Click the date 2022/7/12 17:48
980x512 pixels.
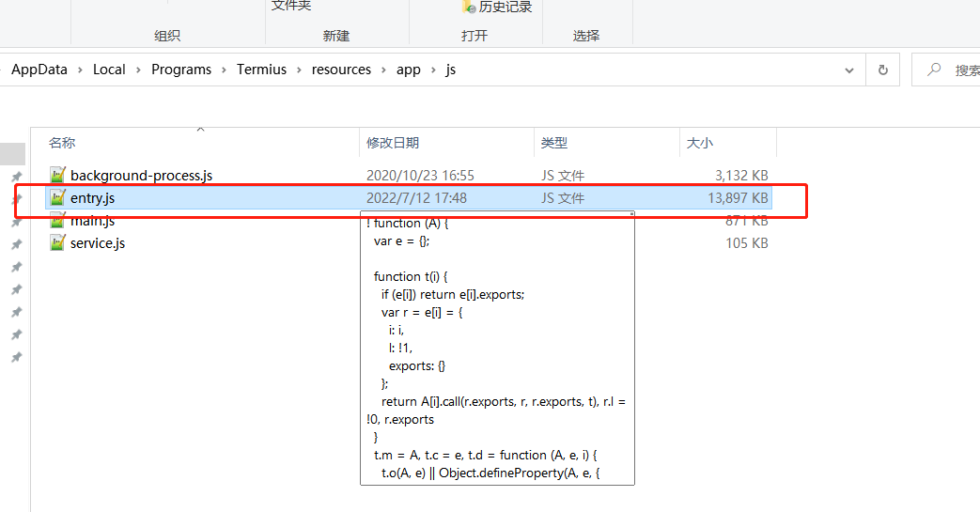[x=416, y=198]
